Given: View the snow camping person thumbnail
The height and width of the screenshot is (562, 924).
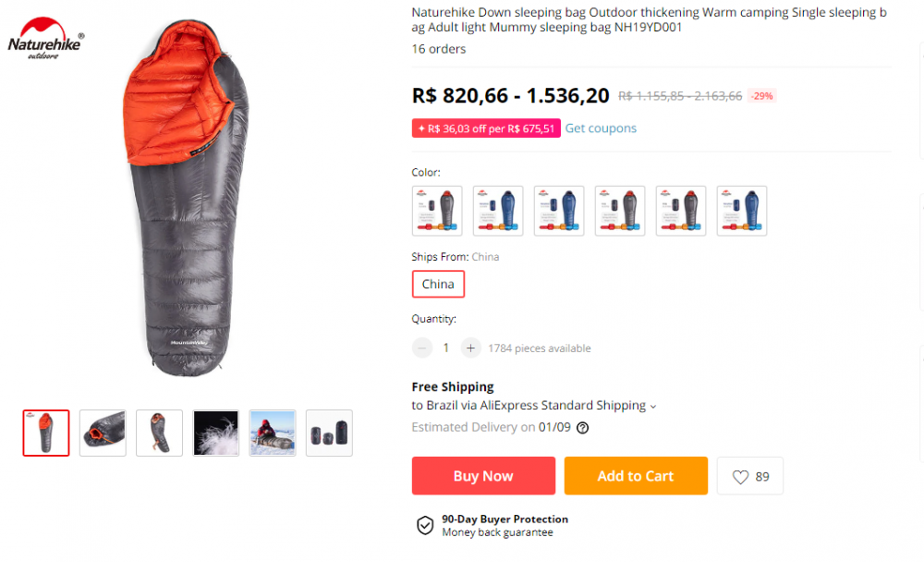Looking at the screenshot, I should click(273, 433).
